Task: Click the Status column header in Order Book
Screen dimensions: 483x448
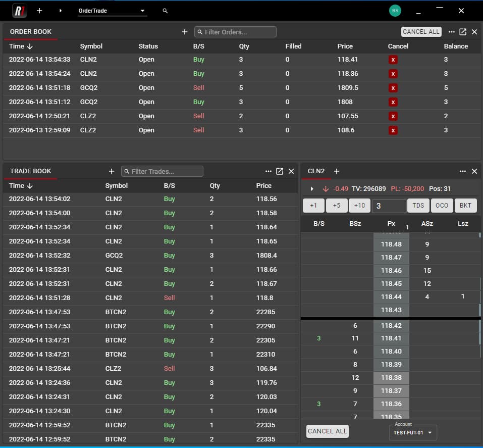Action: (148, 46)
